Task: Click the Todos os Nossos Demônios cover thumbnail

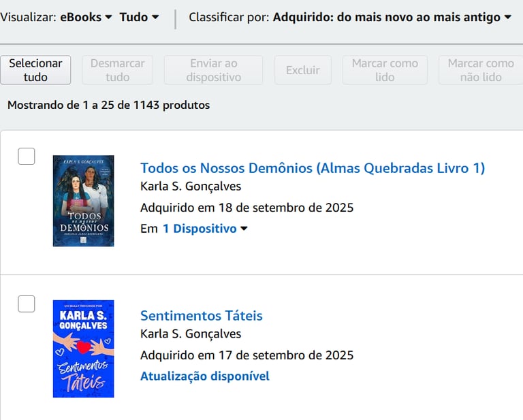Action: [83, 201]
